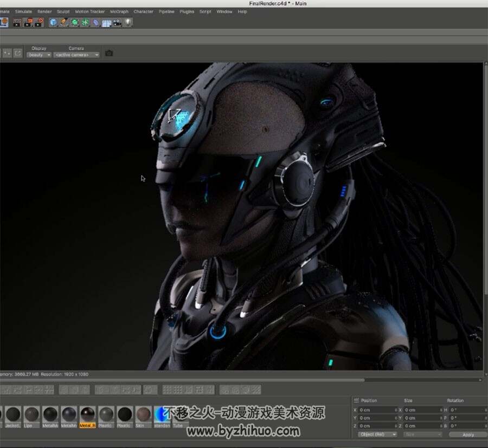Click the Light bulb icon
488x448 pixels.
(128, 22)
